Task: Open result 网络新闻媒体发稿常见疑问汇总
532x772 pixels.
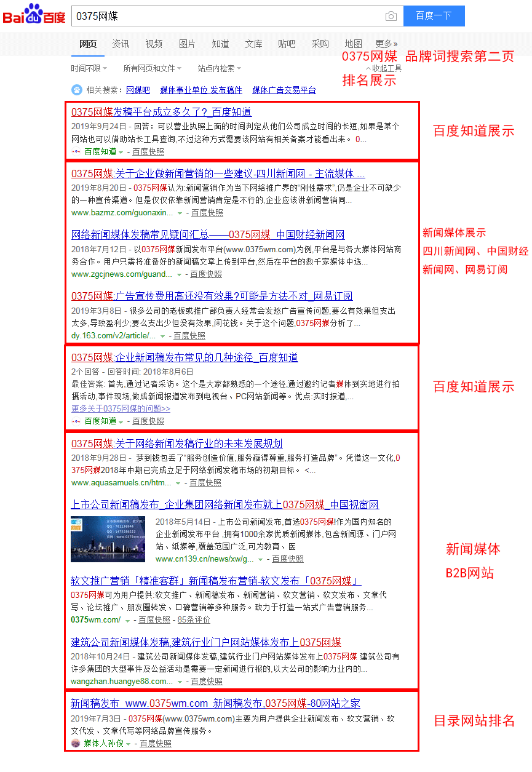Action: 208,235
